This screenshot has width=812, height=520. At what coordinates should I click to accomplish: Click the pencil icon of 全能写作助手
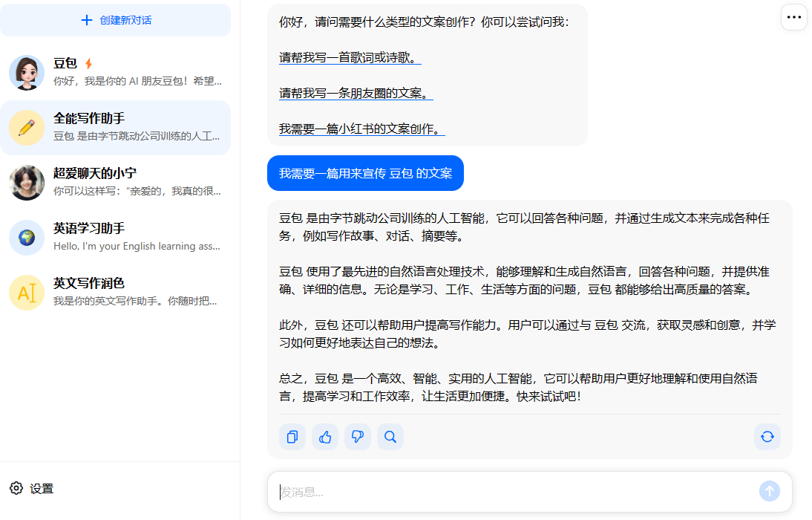pos(27,128)
